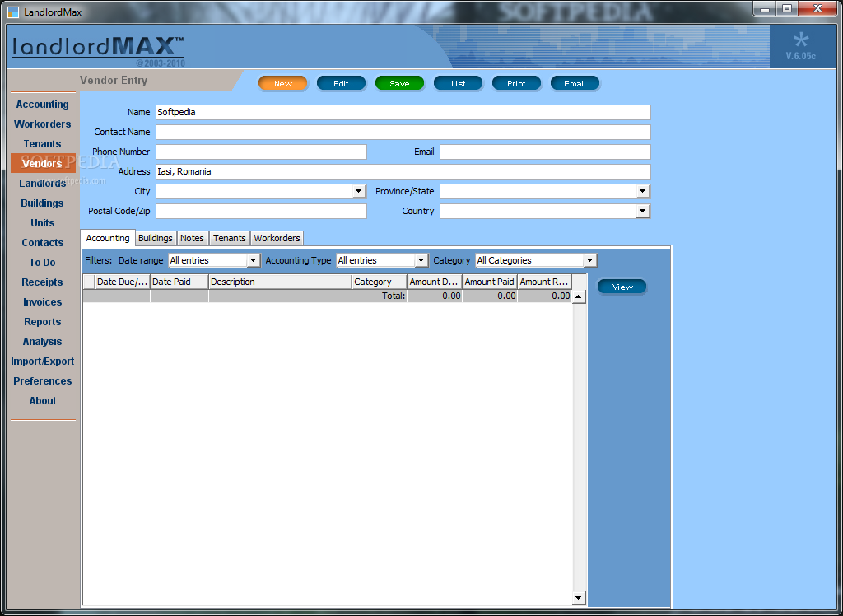Image resolution: width=843 pixels, height=616 pixels.
Task: Expand the City dropdown
Action: [x=359, y=192]
